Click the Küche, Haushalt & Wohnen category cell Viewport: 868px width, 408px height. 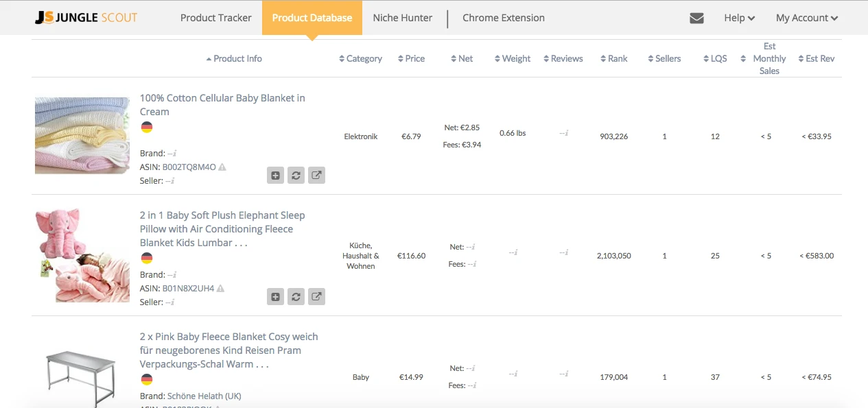[x=361, y=256]
